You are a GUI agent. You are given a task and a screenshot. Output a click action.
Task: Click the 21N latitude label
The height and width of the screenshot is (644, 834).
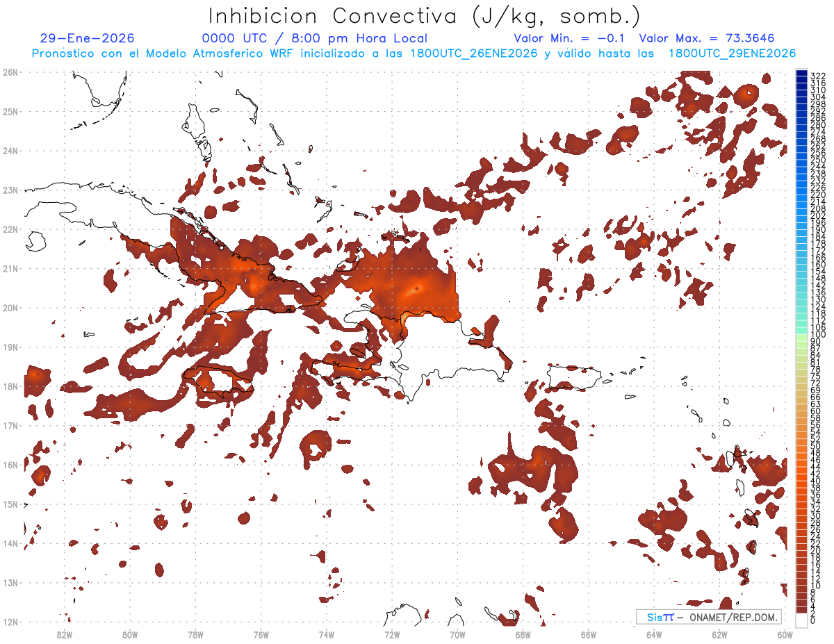10,268
